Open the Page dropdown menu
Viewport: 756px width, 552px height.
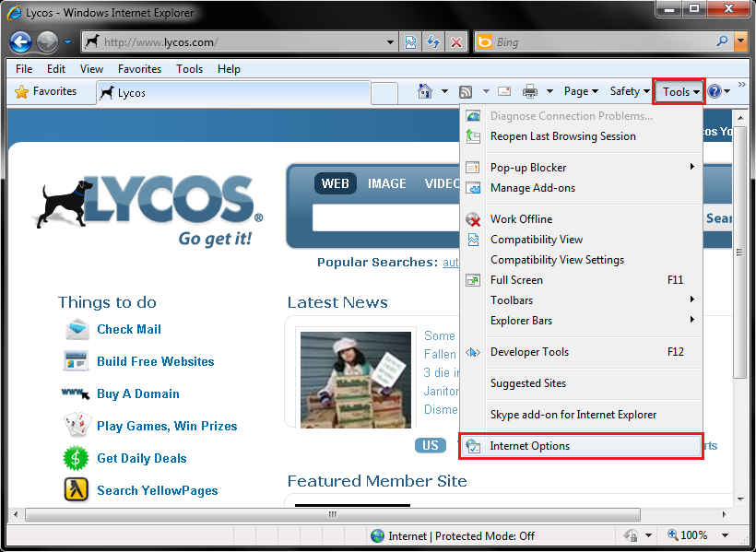coord(581,91)
